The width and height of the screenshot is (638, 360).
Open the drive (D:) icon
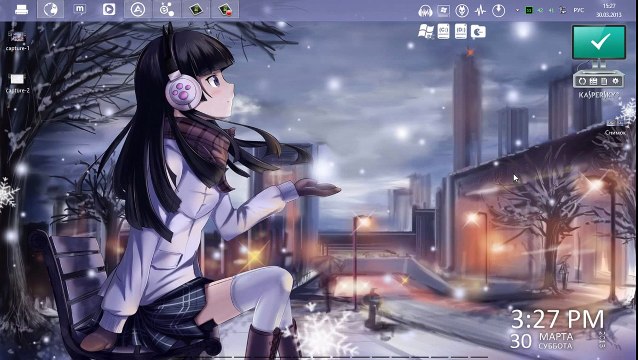tap(461, 31)
